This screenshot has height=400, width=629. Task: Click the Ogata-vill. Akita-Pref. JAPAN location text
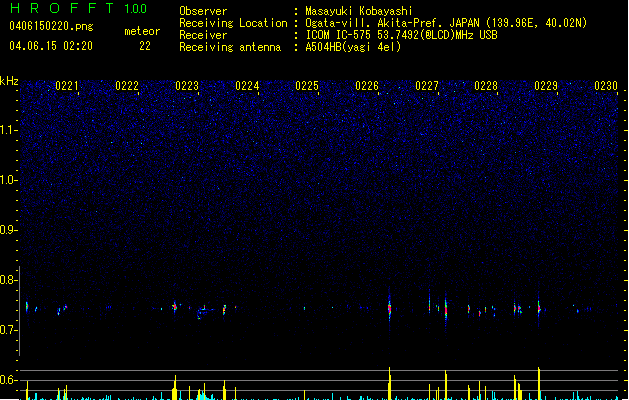pyautogui.click(x=446, y=23)
